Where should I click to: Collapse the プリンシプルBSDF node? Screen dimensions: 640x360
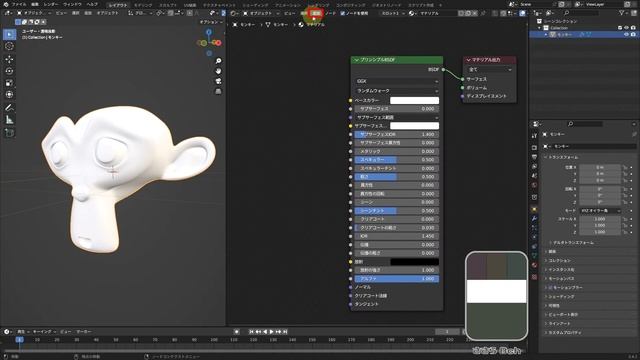point(356,60)
